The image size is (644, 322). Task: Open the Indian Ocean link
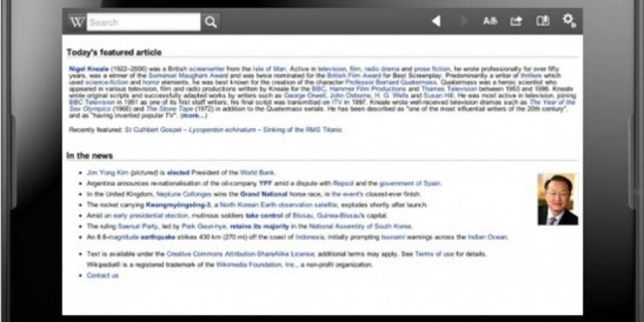[487, 237]
